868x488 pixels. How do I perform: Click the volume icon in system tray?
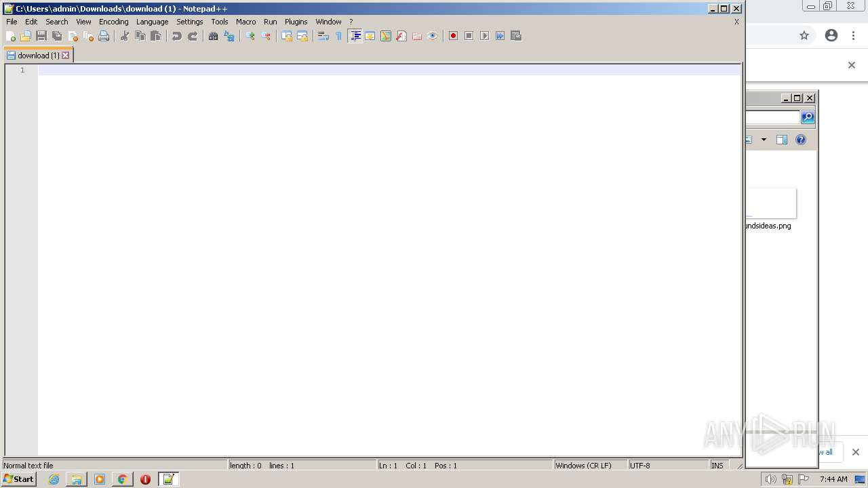770,479
